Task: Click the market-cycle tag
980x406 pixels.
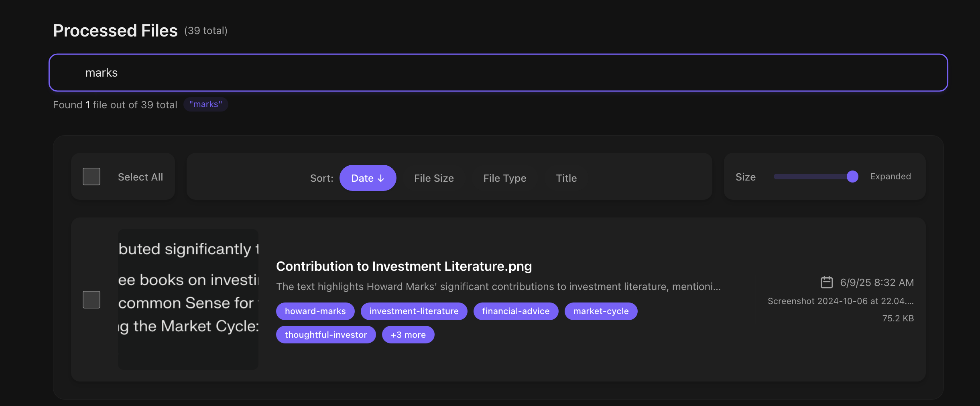Action: point(601,311)
